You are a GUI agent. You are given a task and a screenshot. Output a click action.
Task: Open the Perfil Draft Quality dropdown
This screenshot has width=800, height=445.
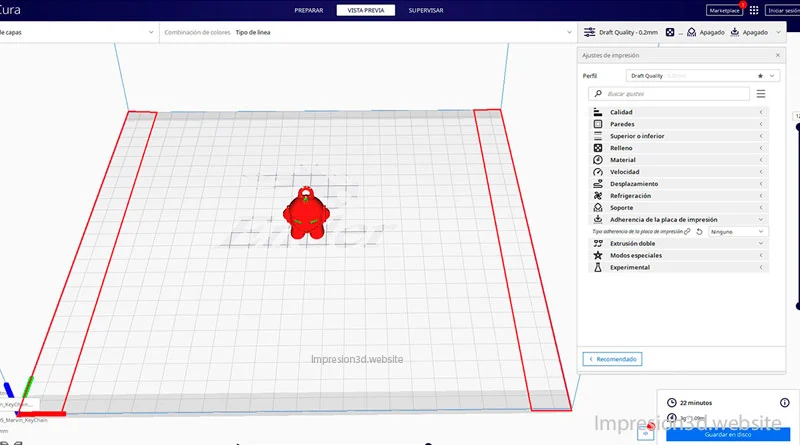[703, 76]
